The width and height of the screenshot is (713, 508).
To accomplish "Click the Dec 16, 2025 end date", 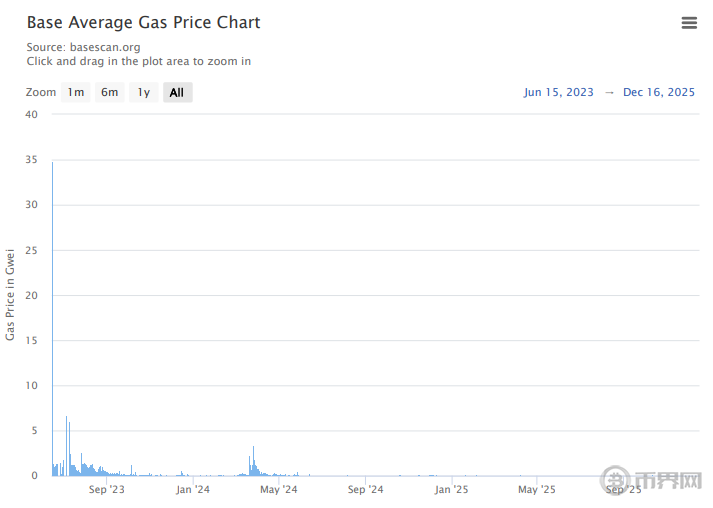I will [x=658, y=92].
